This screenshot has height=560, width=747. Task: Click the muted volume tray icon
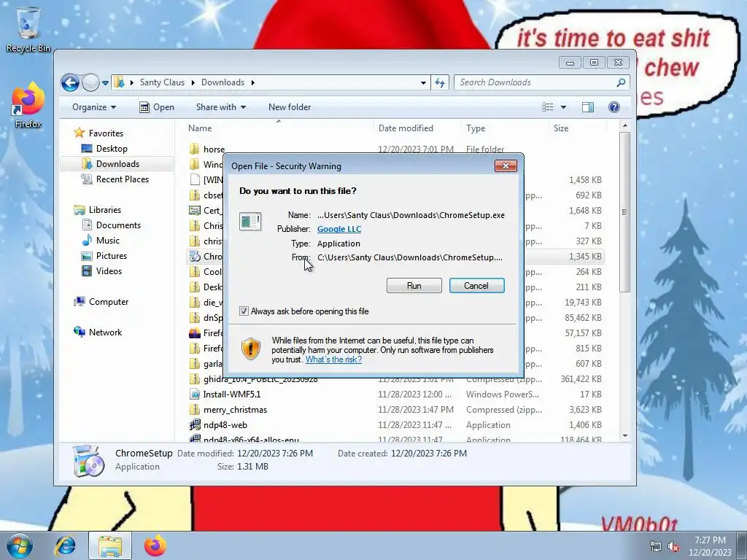(673, 546)
